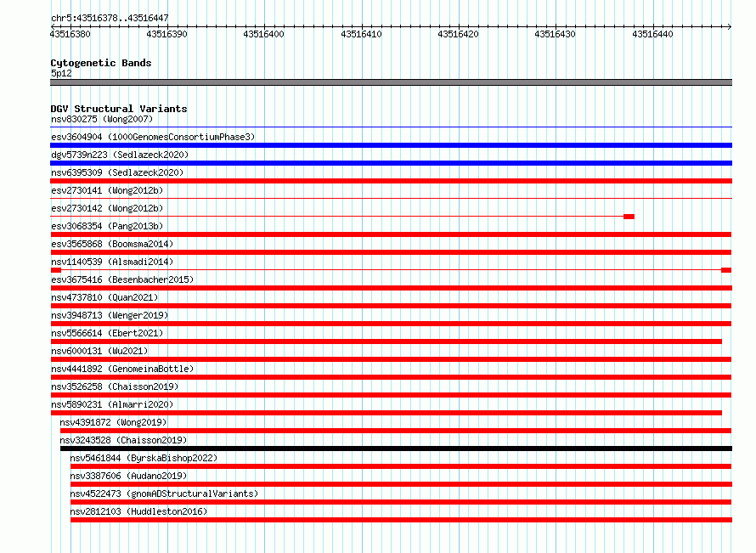This screenshot has height=553, width=756.
Task: Select nsv4391872 (Wong2019) variant label
Action: coord(113,422)
